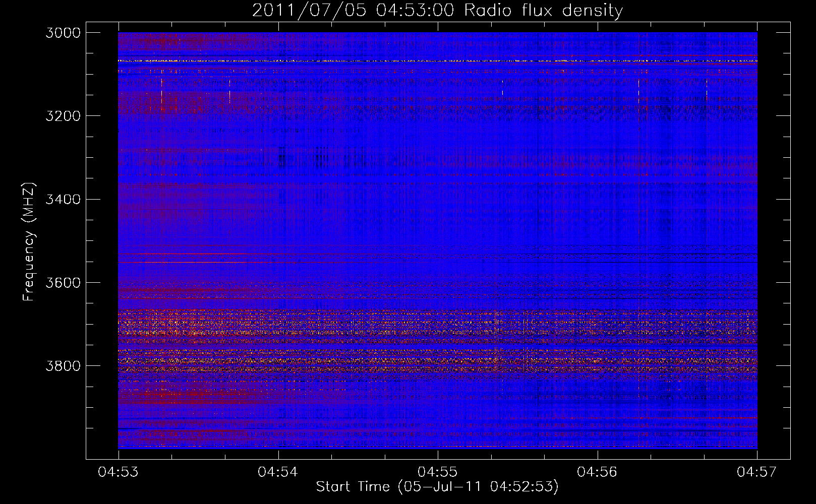The width and height of the screenshot is (816, 504).
Task: Click the "Start Time (05-Jul-11 04:52:53)" label
Action: (437, 487)
